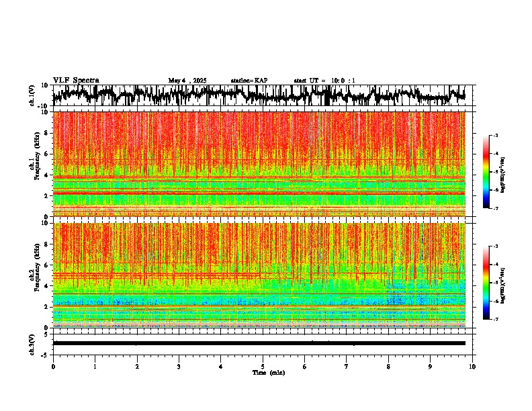The image size is (532, 411).
Task: Click the ch.2 spectrogram panel
Action: pyautogui.click(x=259, y=275)
